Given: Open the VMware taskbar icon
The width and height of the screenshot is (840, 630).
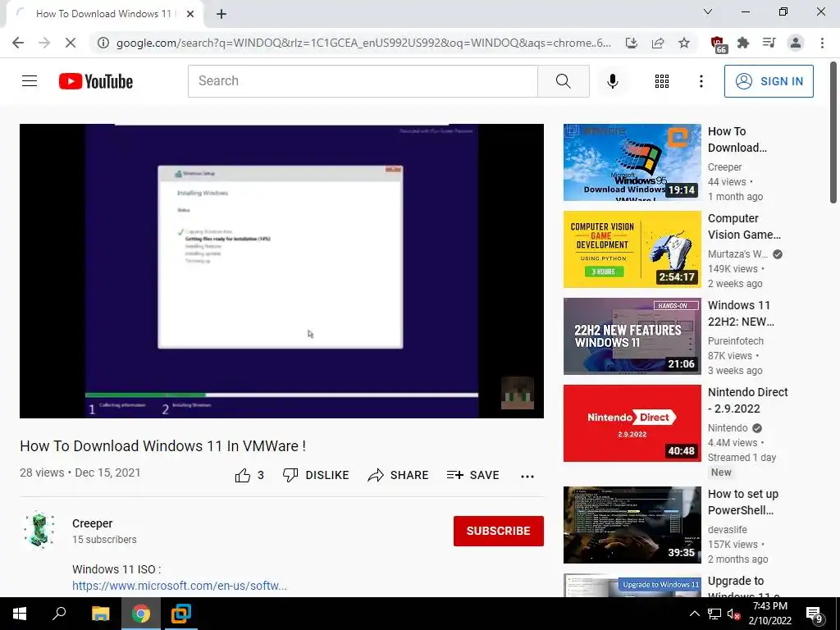Looking at the screenshot, I should 181,614.
